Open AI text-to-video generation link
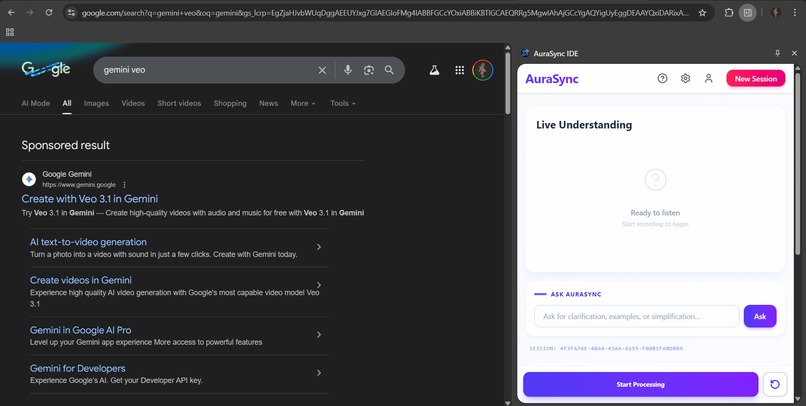This screenshot has width=806, height=406. pos(88,242)
